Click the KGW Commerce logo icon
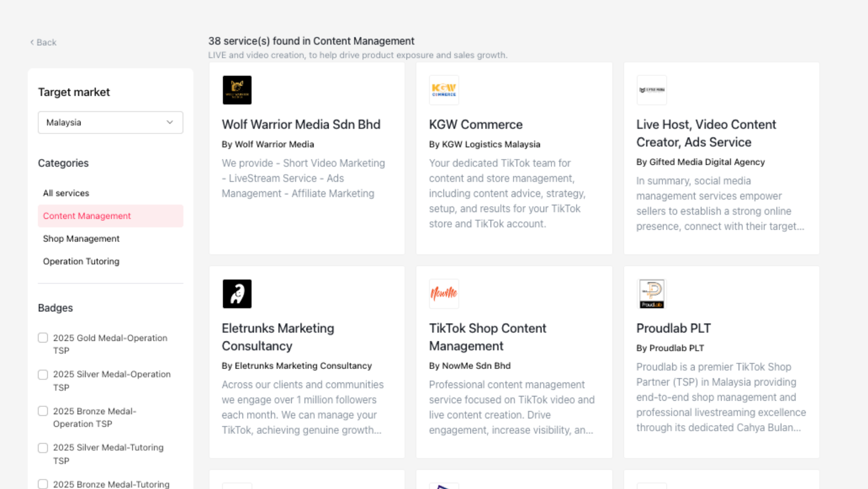 click(x=444, y=90)
